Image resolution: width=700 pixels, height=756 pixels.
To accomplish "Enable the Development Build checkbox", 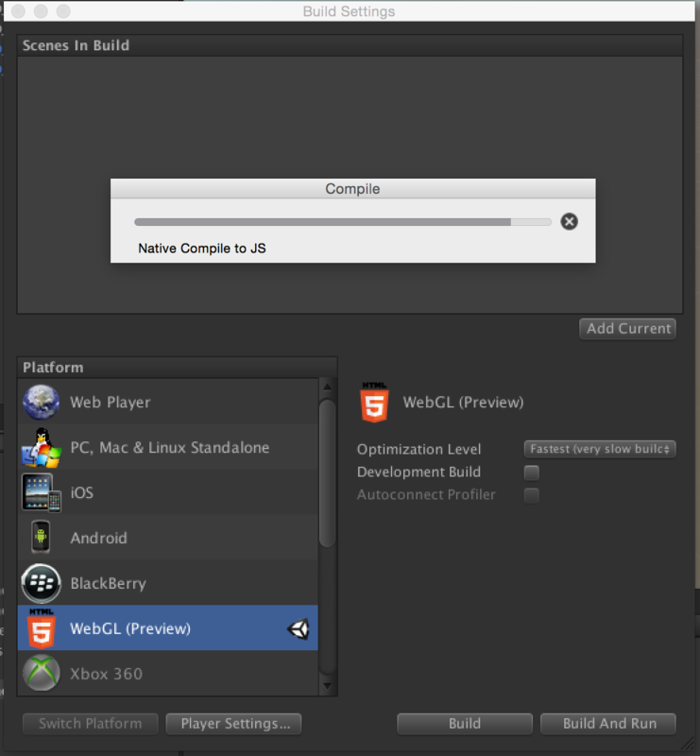I will (531, 472).
